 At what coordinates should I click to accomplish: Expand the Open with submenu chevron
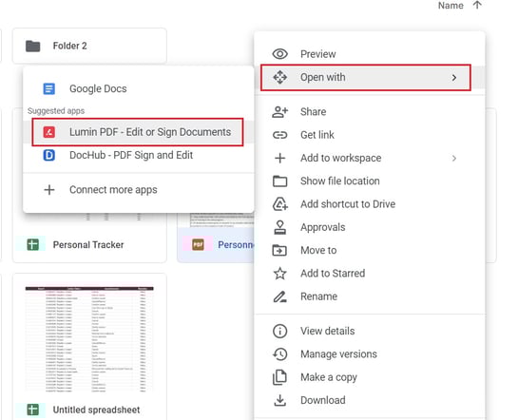tap(454, 78)
